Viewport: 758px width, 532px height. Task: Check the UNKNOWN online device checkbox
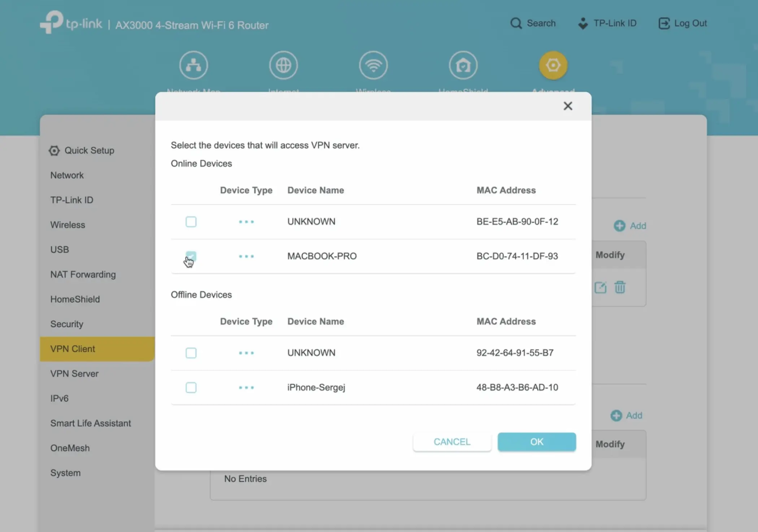(x=191, y=221)
